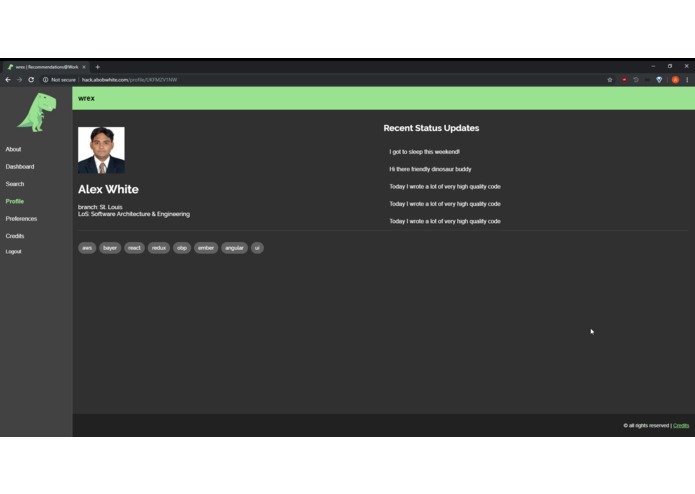
Task: Select the Profile sidebar item
Action: 15,201
